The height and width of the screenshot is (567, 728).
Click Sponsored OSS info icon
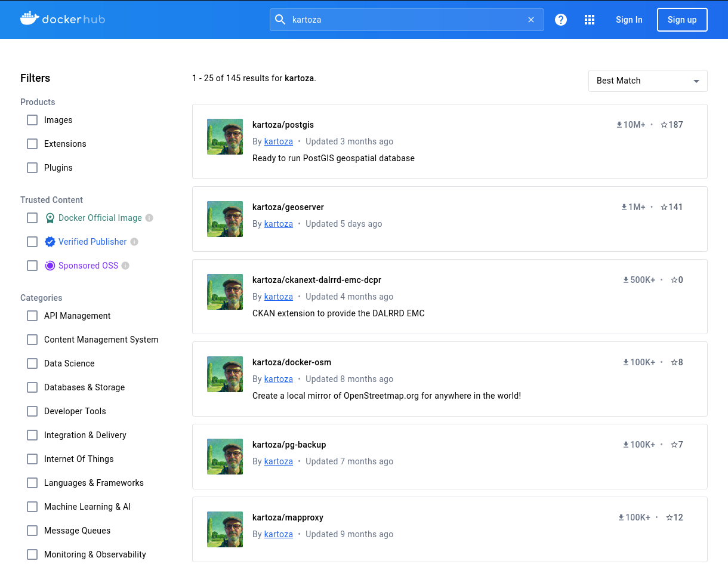(125, 266)
